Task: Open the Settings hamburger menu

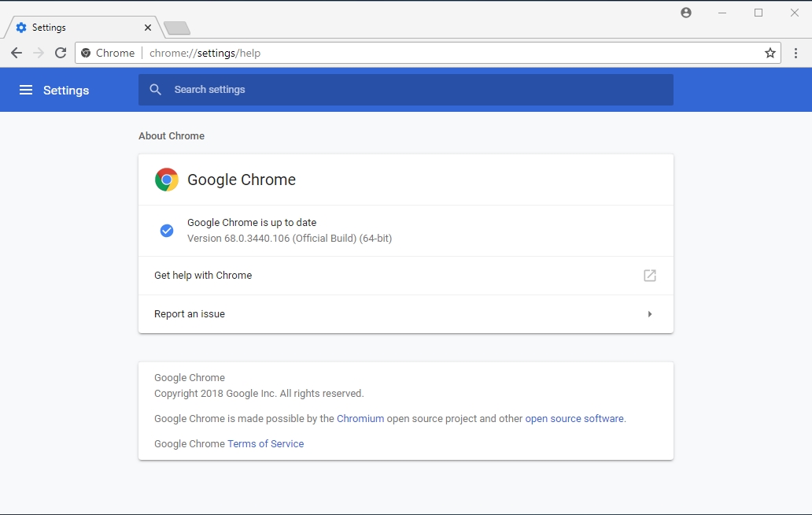Action: click(26, 90)
